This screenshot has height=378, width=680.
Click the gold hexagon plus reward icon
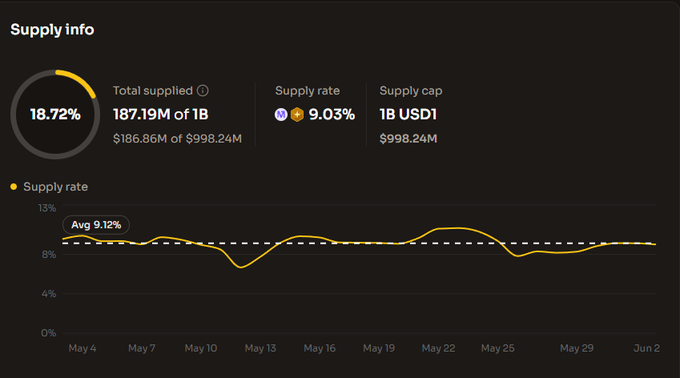coord(297,114)
